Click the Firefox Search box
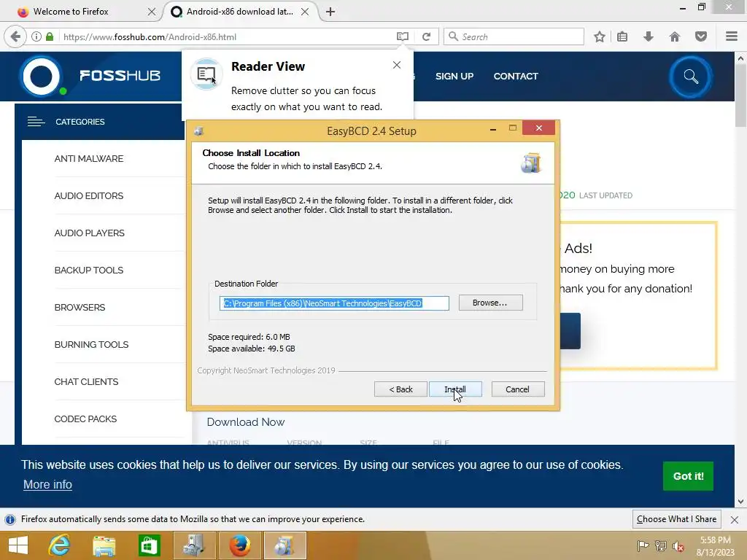 (514, 36)
